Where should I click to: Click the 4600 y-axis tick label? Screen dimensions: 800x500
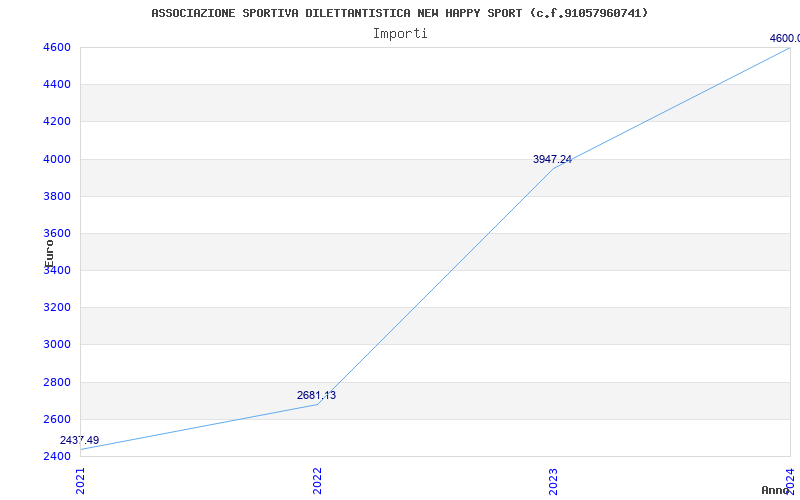57,47
